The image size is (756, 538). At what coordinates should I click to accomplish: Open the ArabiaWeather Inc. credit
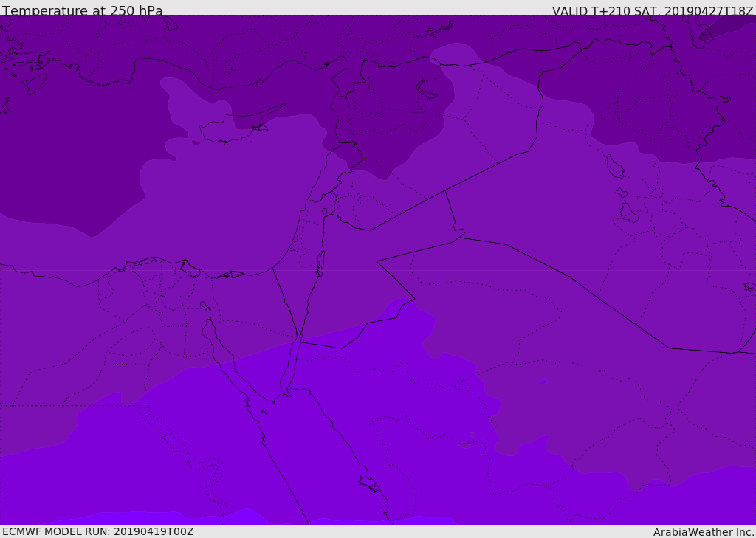[704, 532]
